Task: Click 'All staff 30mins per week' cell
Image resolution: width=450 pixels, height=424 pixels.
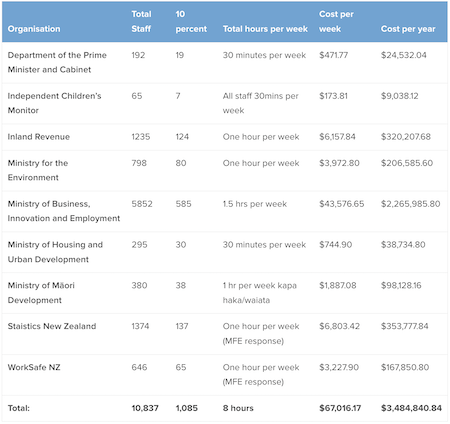Action: [260, 103]
